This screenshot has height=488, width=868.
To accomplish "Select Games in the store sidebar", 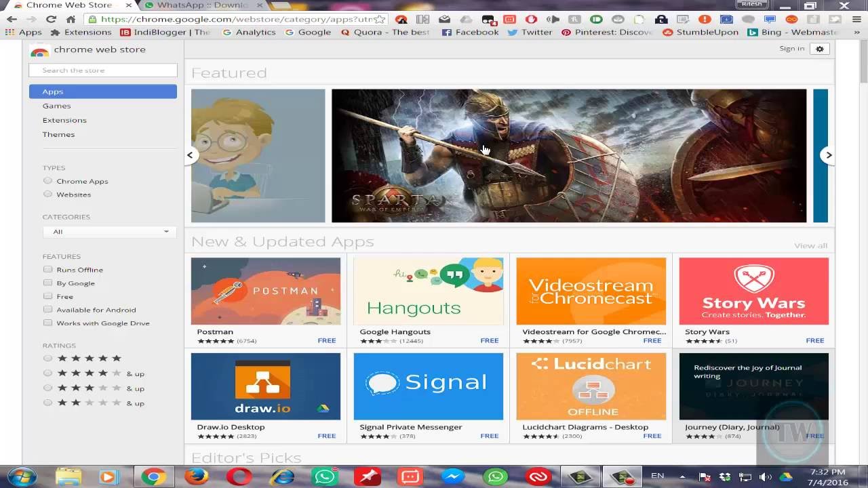I will (56, 106).
